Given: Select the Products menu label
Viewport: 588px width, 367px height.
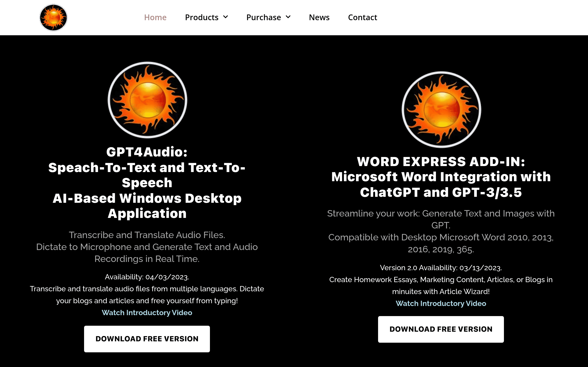Looking at the screenshot, I should click(x=202, y=17).
